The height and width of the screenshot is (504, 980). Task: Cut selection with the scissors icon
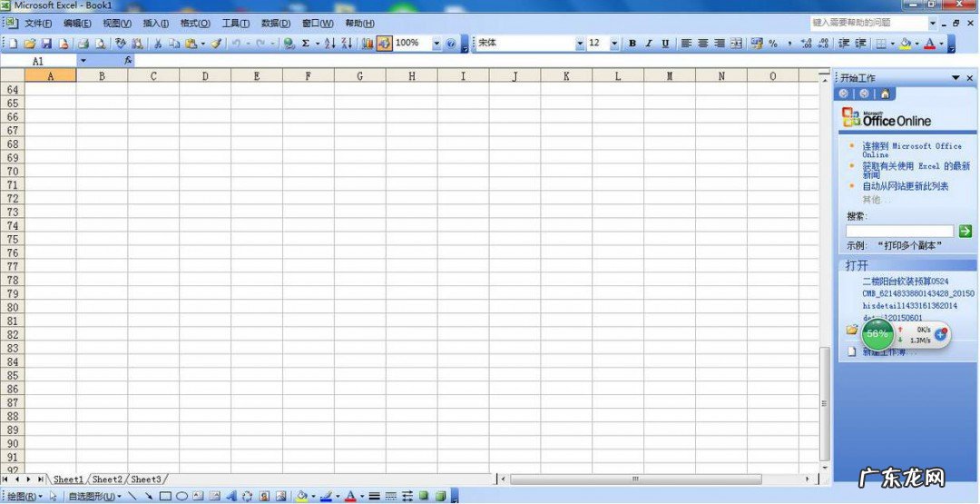pyautogui.click(x=158, y=44)
